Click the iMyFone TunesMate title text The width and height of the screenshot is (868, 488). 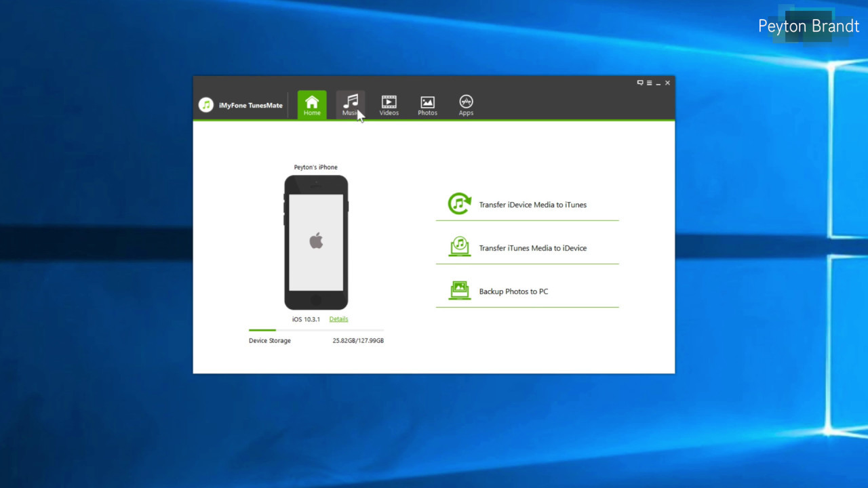tap(251, 106)
